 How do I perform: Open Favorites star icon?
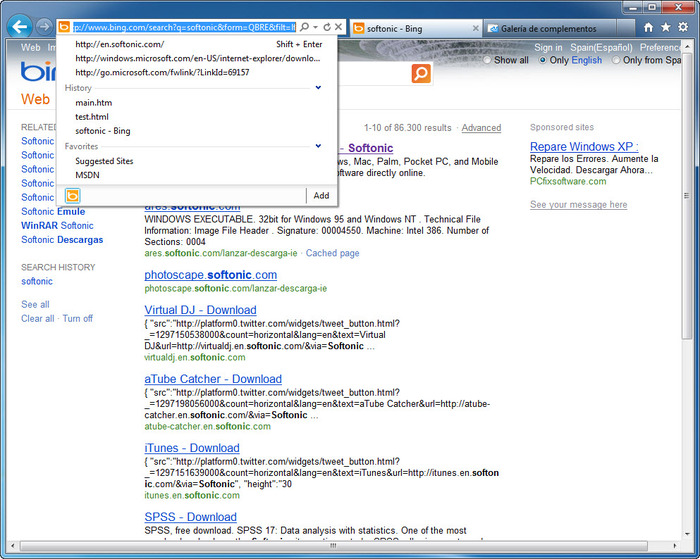click(x=666, y=28)
